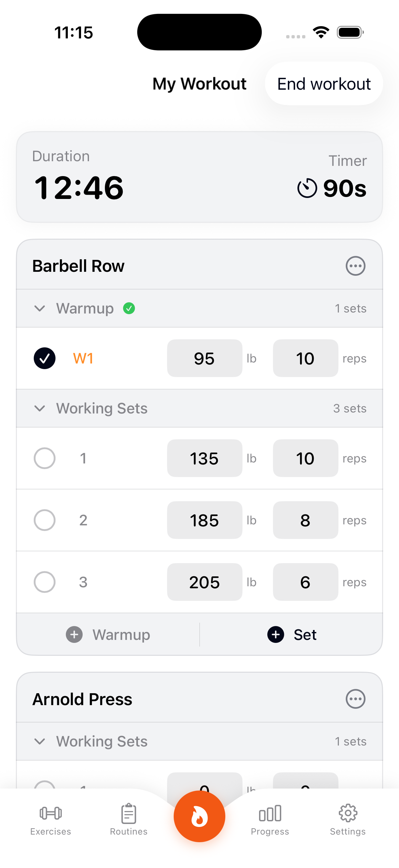Check off working set 3
The image size is (399, 868).
pos(44,582)
